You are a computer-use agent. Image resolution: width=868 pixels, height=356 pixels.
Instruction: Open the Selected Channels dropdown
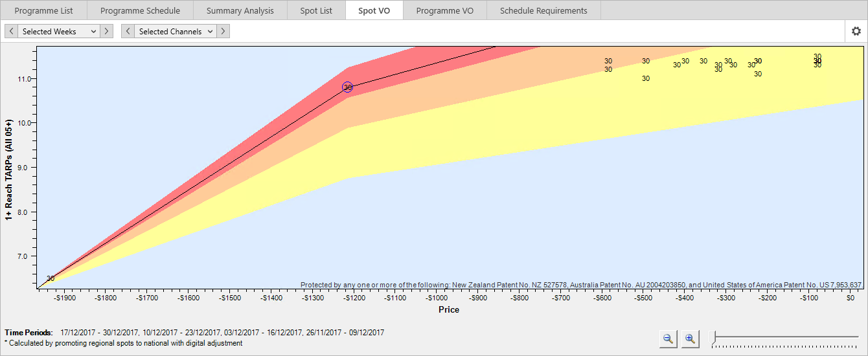click(x=176, y=31)
